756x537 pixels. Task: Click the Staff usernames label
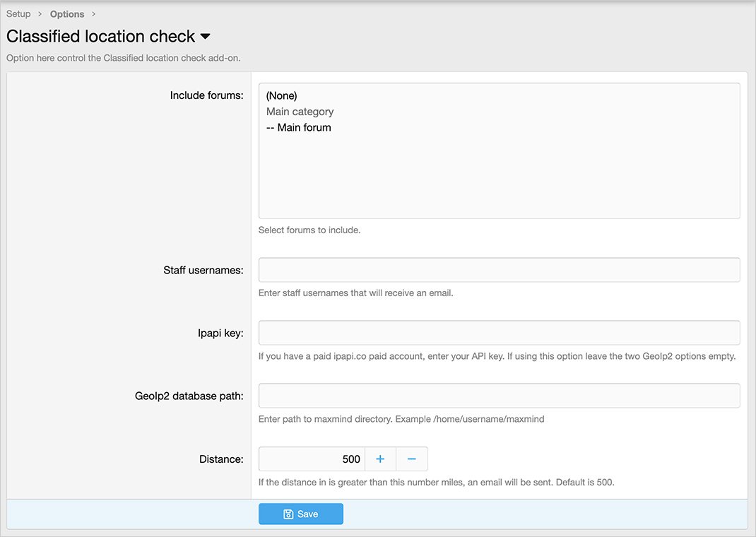pos(203,271)
